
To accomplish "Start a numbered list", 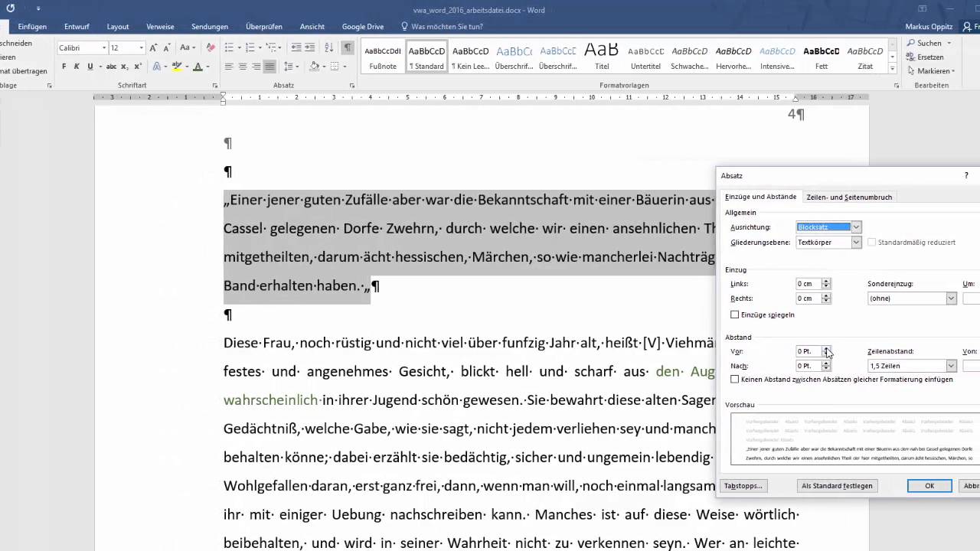I will [x=250, y=47].
